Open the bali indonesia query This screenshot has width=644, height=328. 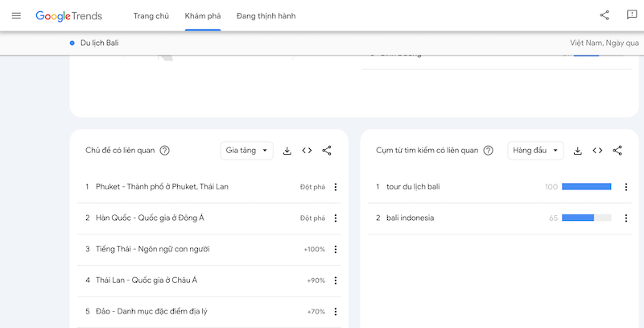point(411,218)
